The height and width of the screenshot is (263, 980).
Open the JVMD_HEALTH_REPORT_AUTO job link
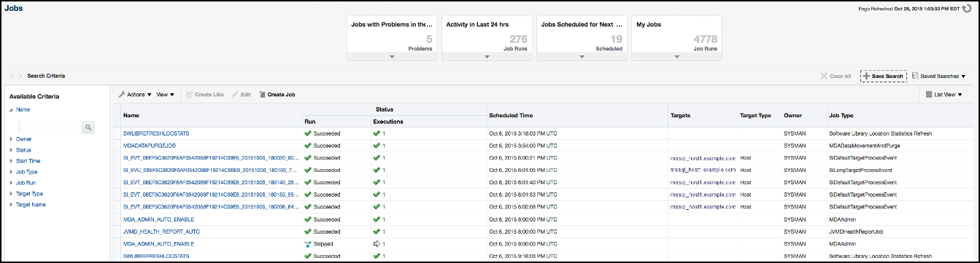pos(161,231)
